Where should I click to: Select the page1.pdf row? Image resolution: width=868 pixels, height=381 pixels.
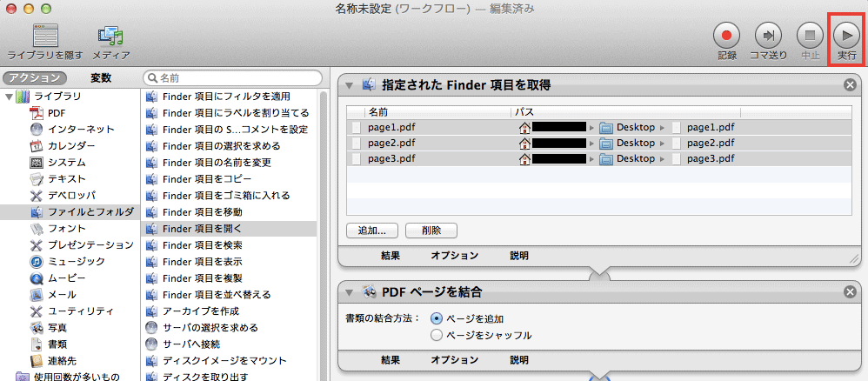click(599, 127)
